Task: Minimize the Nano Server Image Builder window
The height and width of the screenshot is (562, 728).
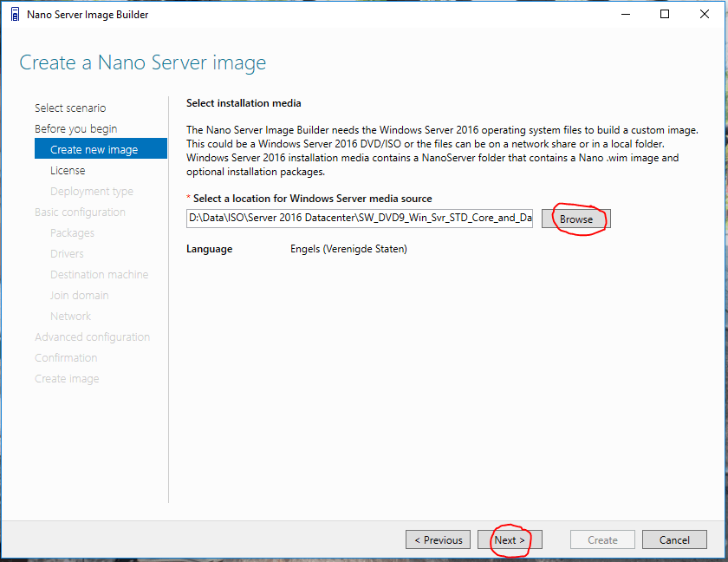Action: tap(626, 15)
